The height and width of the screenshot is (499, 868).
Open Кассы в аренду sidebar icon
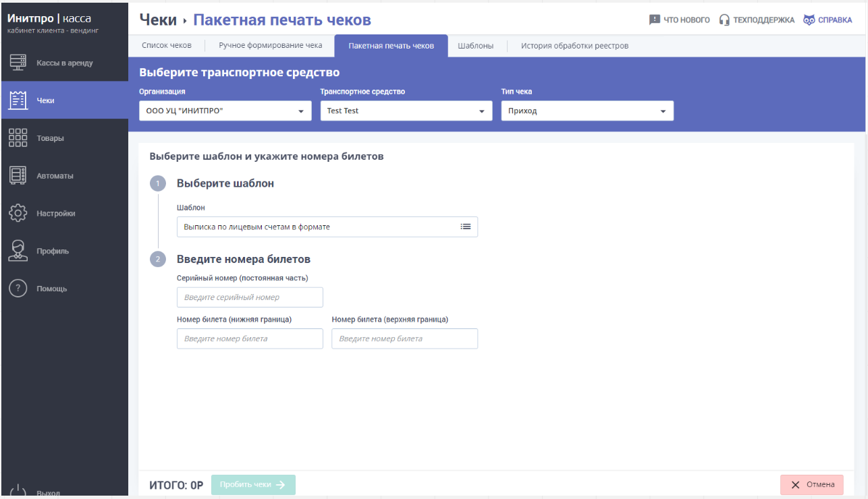point(18,63)
